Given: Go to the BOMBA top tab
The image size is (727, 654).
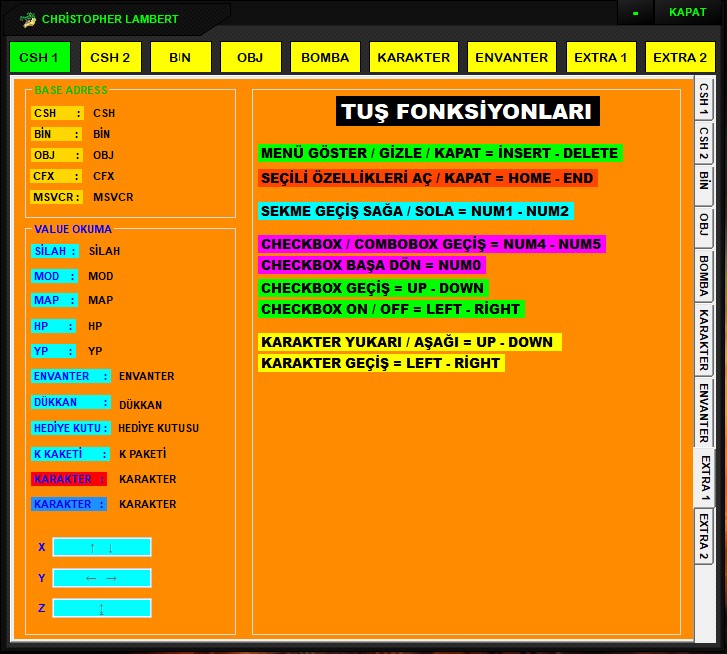Looking at the screenshot, I should [x=325, y=57].
